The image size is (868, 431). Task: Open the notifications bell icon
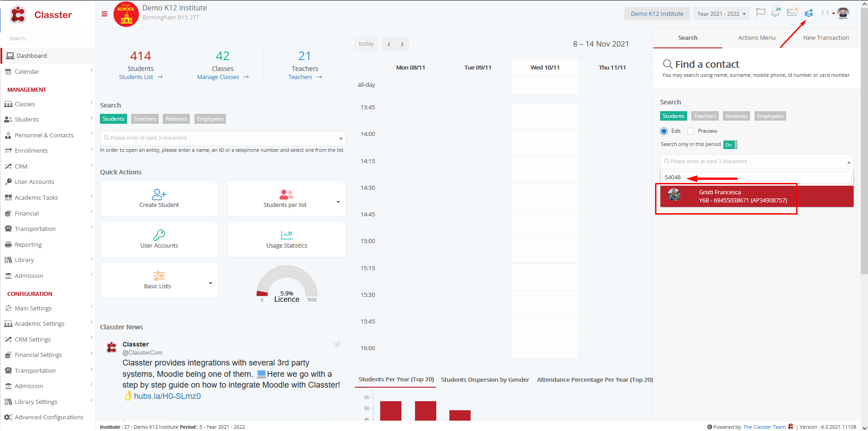click(x=775, y=13)
